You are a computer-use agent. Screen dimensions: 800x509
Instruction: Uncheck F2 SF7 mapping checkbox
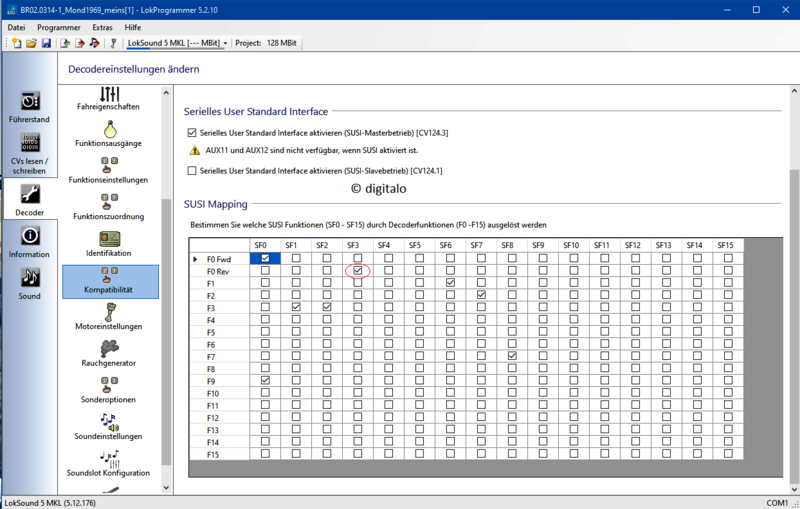[x=481, y=295]
